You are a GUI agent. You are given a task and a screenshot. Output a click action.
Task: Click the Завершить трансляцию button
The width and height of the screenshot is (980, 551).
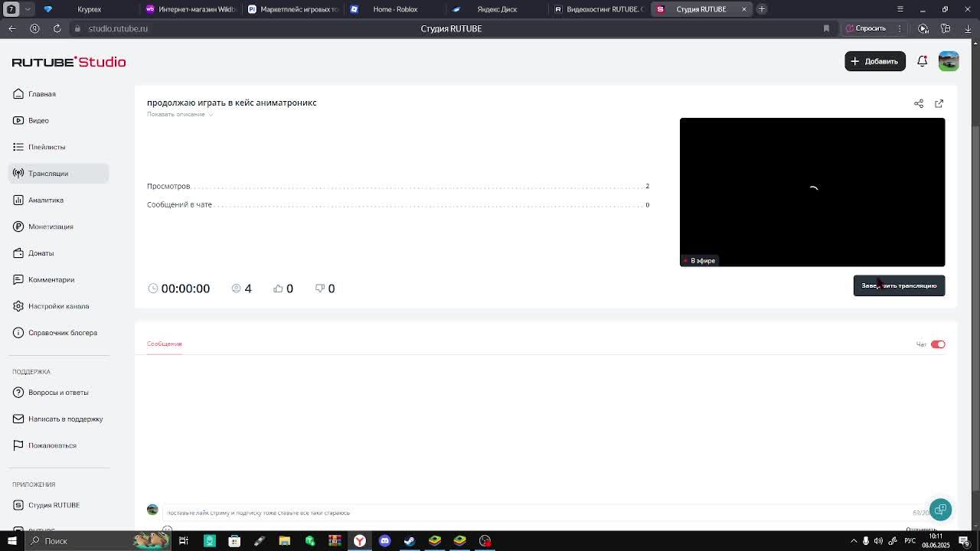pyautogui.click(x=899, y=285)
